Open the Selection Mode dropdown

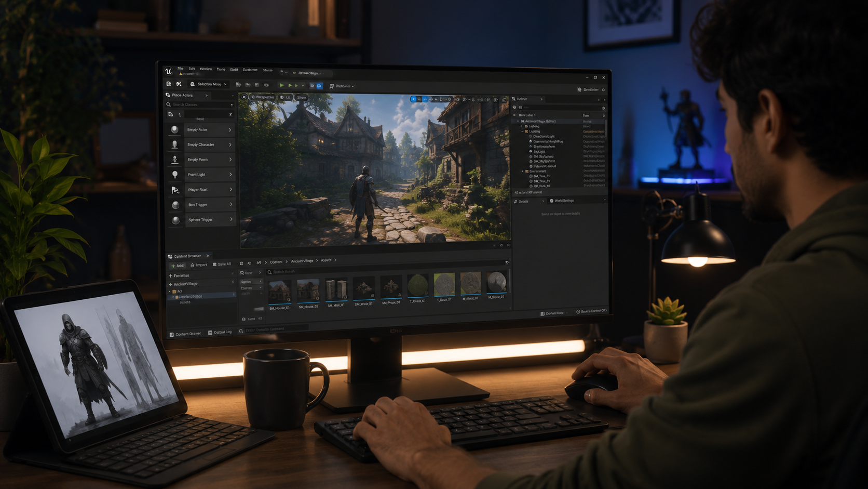(x=209, y=84)
